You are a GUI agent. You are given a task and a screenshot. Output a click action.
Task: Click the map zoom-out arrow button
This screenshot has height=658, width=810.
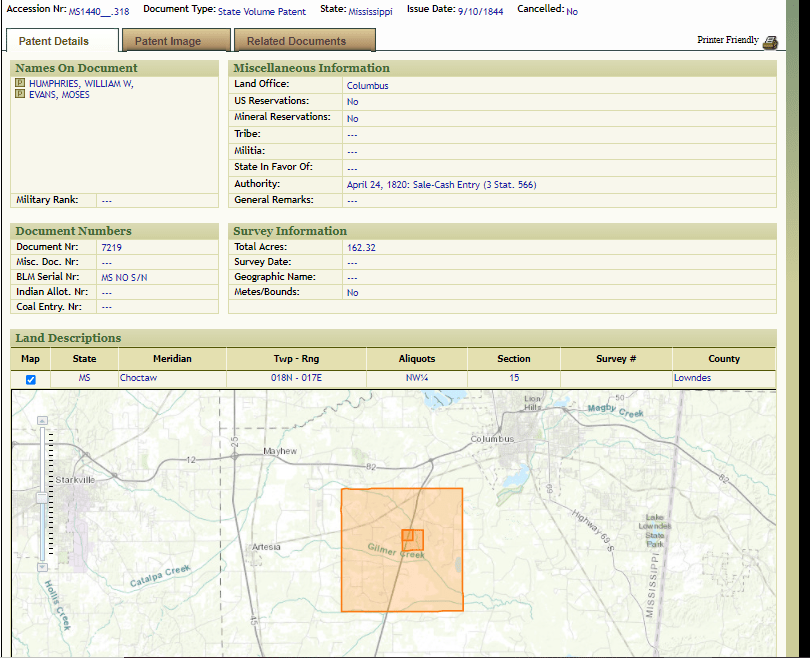click(41, 566)
